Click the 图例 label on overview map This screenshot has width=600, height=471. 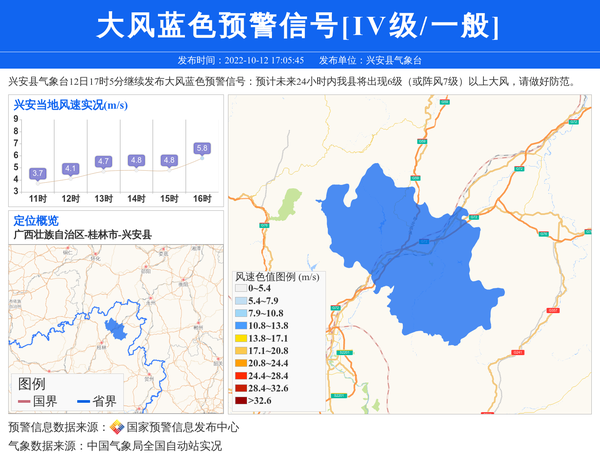click(x=32, y=384)
